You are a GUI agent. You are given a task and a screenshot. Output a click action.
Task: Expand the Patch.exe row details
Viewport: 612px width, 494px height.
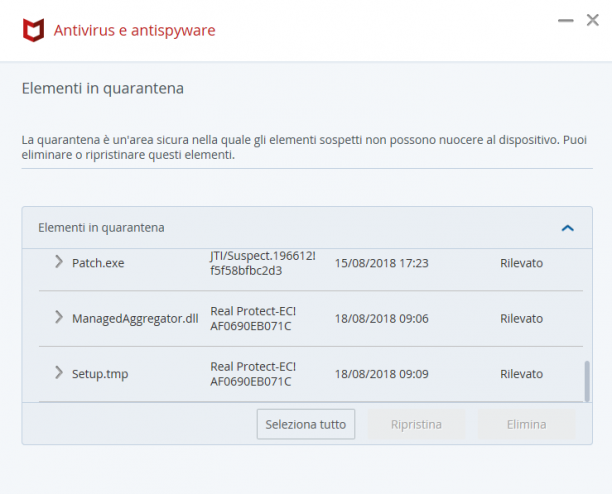click(x=59, y=261)
